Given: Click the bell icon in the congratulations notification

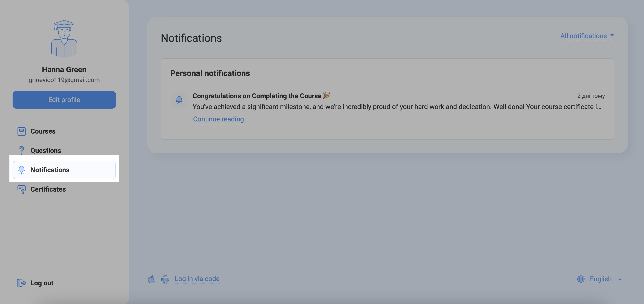Looking at the screenshot, I should click(179, 100).
